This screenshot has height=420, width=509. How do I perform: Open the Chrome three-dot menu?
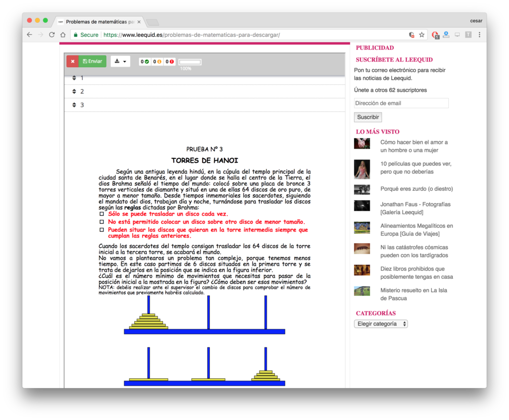click(x=479, y=35)
